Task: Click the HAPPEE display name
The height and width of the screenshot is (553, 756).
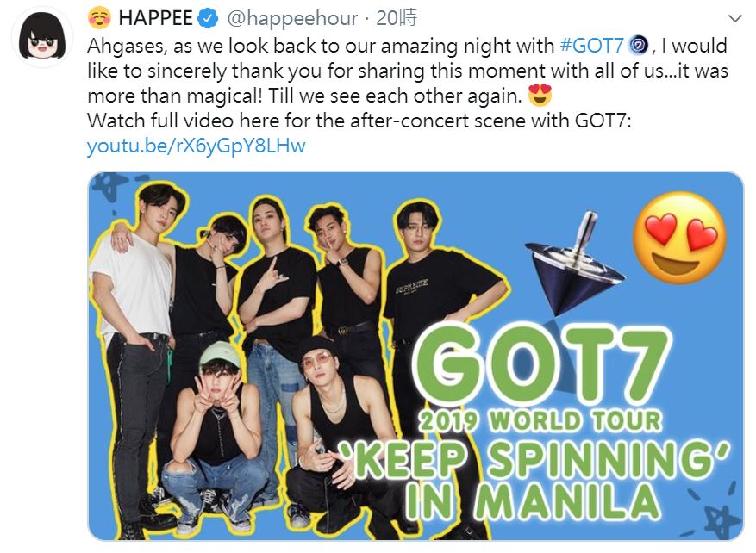Action: click(156, 18)
